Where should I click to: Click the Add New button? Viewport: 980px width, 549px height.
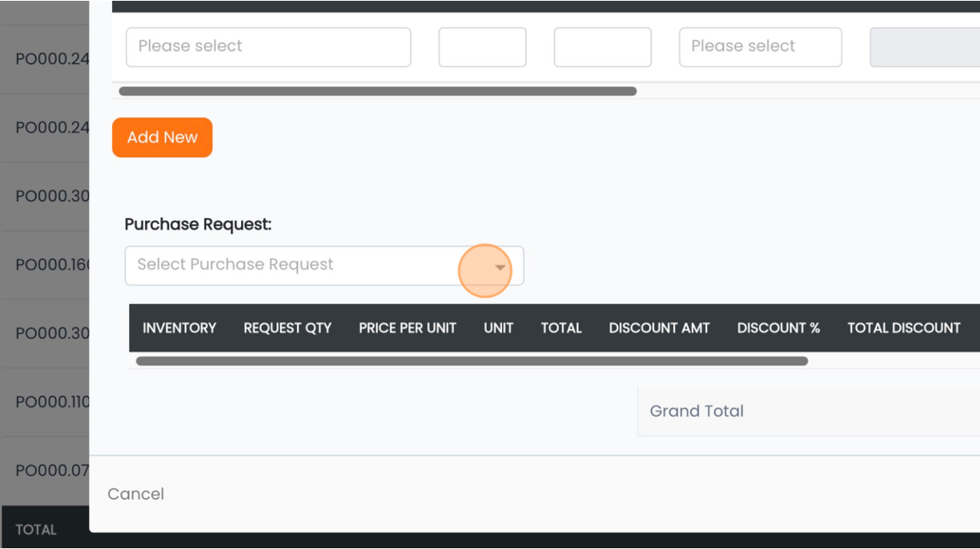pos(163,138)
